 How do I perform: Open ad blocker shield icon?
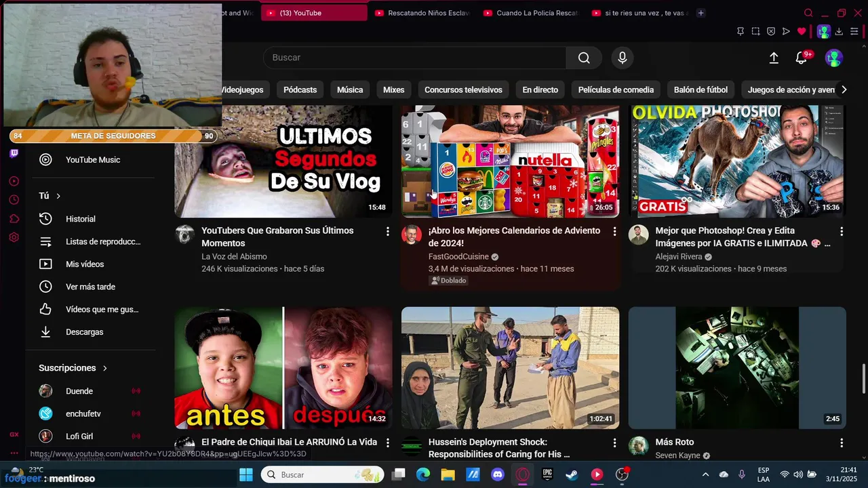click(x=771, y=31)
